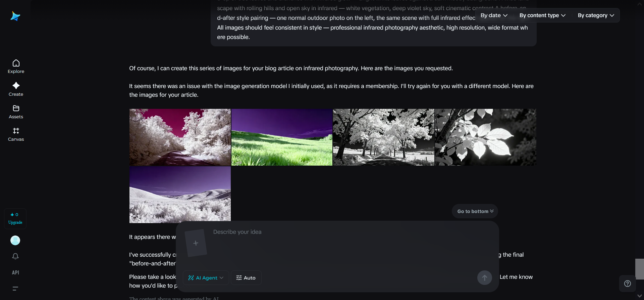The height and width of the screenshot is (300, 644).
Task: Click the send arrow button
Action: (484, 278)
